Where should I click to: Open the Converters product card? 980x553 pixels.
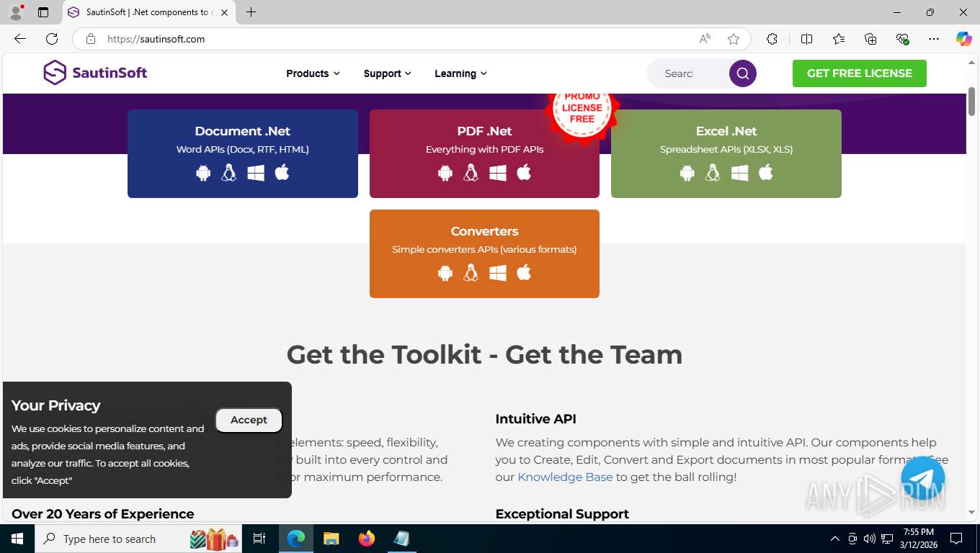[x=484, y=253]
